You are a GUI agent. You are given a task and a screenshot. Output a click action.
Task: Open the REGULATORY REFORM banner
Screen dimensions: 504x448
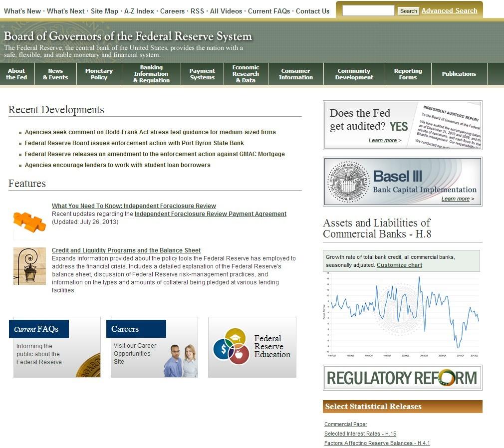point(402,378)
